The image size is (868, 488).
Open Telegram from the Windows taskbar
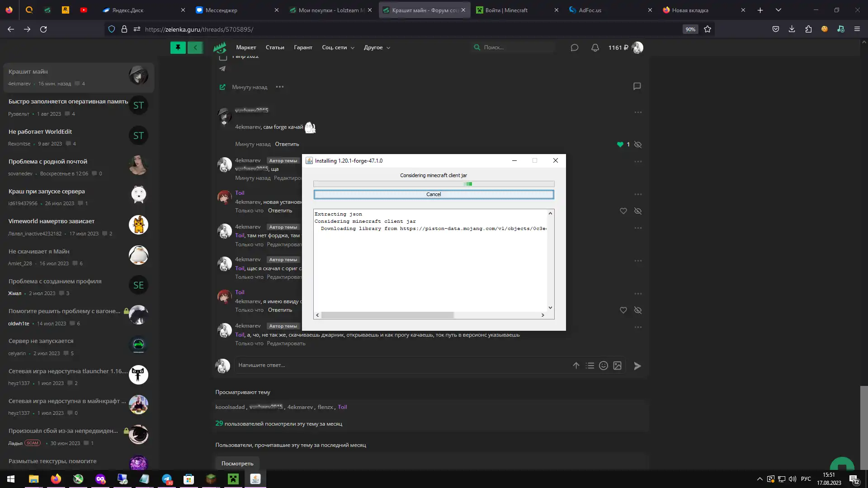167,479
